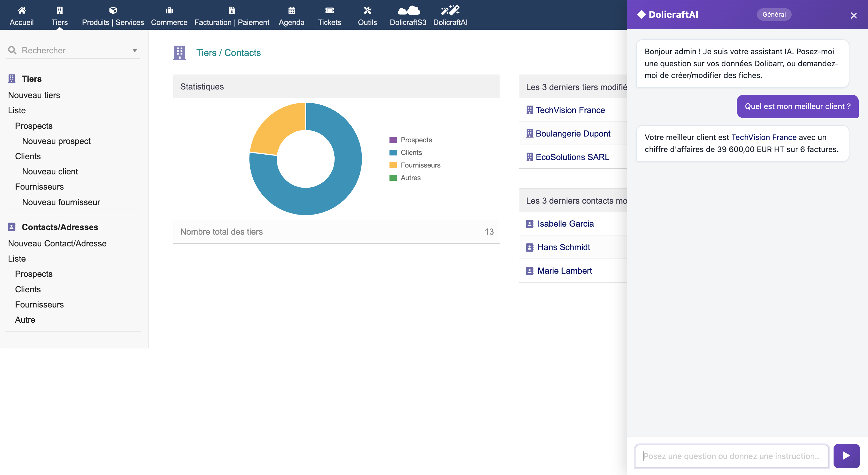Toggle the Clients legend entry in chart
The height and width of the screenshot is (475, 868).
(411, 153)
